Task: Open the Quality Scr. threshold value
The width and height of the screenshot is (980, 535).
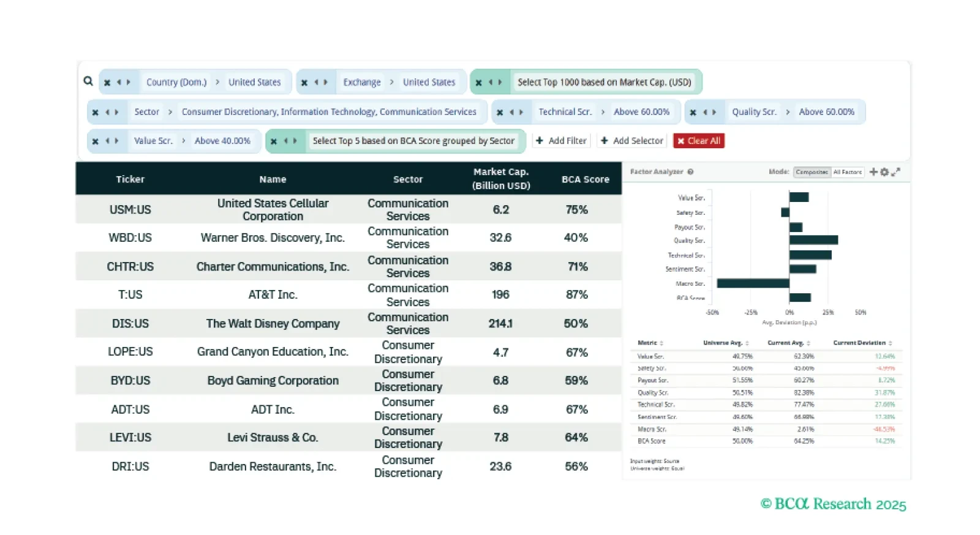Action: (x=826, y=112)
